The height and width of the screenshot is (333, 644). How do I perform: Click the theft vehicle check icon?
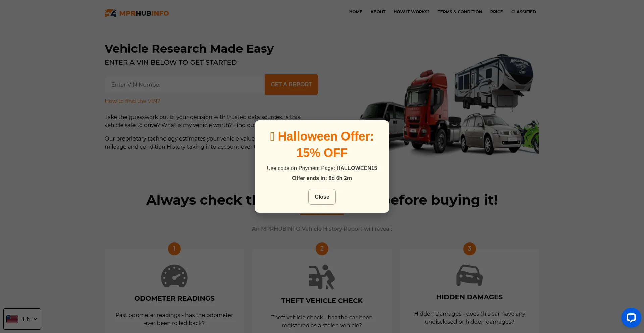[x=322, y=277]
